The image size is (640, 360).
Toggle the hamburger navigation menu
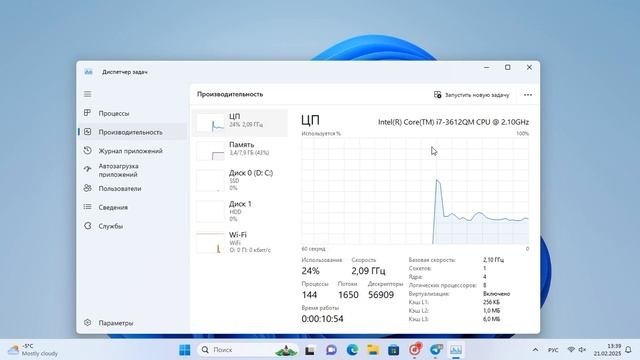pyautogui.click(x=87, y=94)
